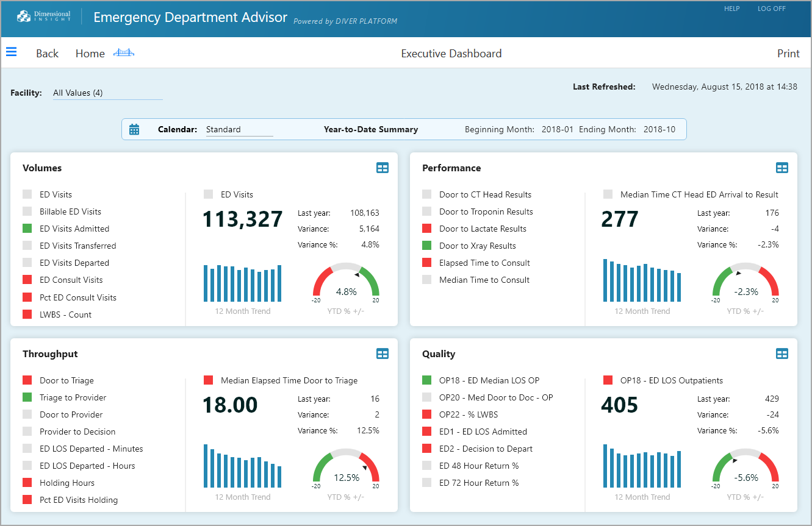812x526 pixels.
Task: Select ED LOS Departed - Hours
Action: (87, 466)
